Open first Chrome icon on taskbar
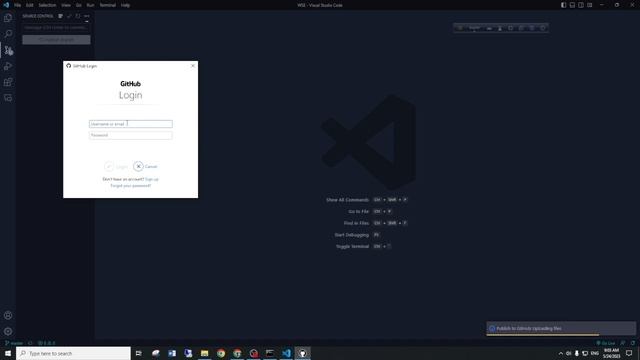 [221, 353]
